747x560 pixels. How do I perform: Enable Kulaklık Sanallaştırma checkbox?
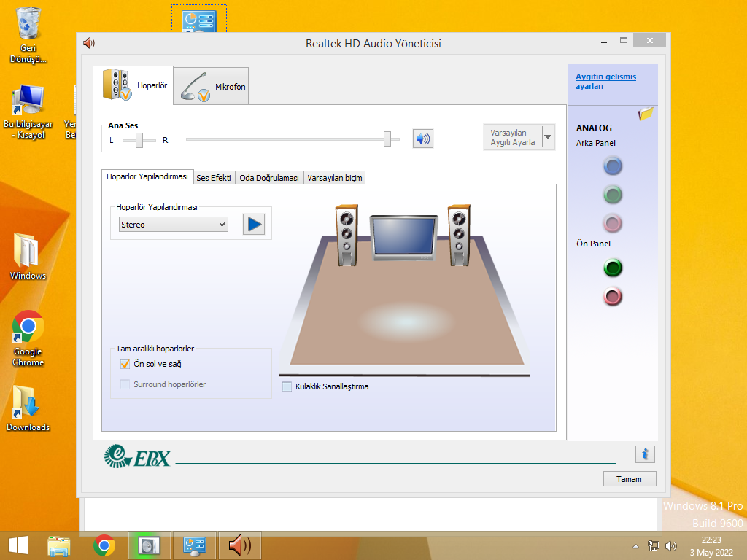287,386
